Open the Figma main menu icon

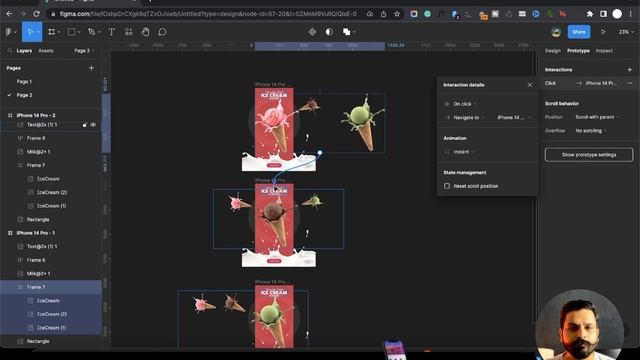point(9,32)
